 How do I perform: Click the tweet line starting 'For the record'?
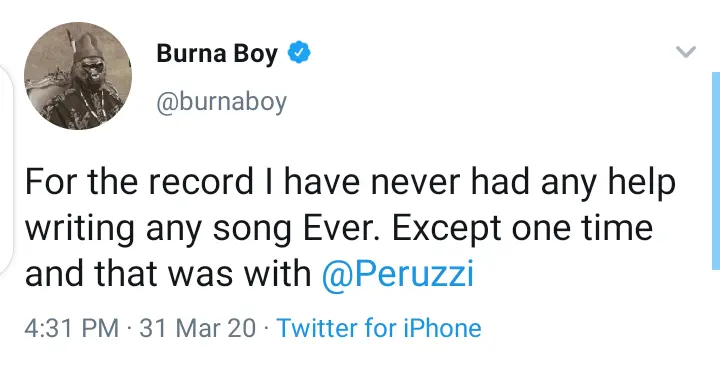click(350, 182)
